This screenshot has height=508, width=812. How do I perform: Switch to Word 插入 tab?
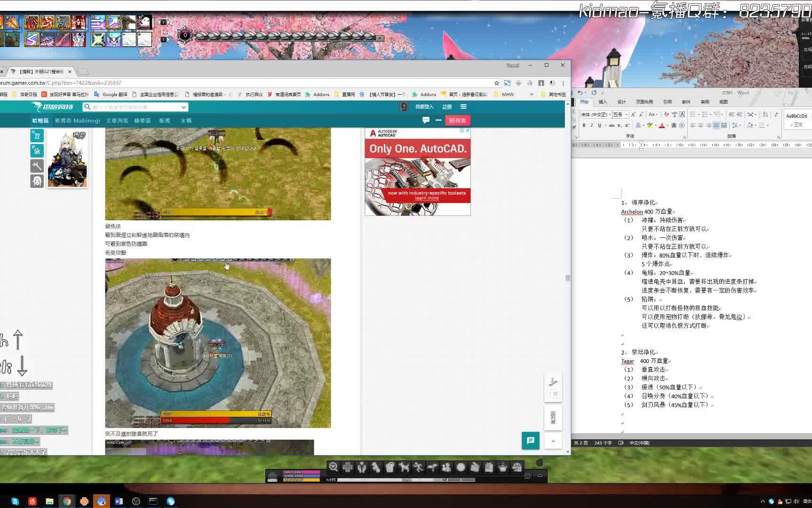[603, 102]
